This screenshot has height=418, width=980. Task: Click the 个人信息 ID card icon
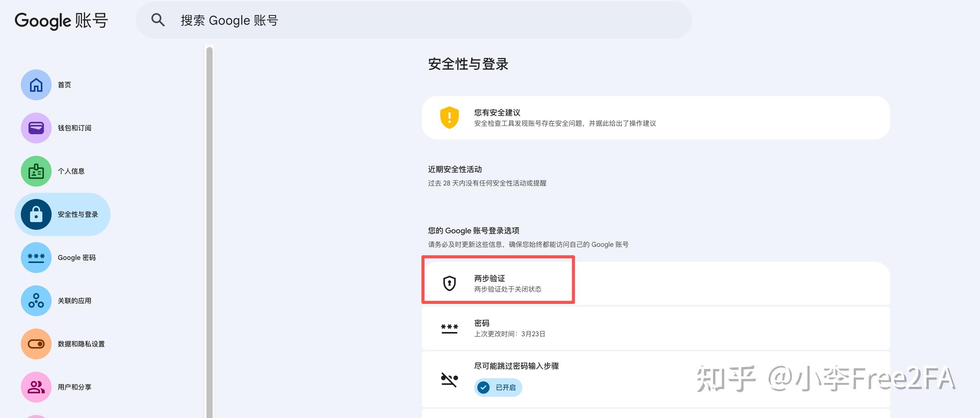(x=36, y=171)
